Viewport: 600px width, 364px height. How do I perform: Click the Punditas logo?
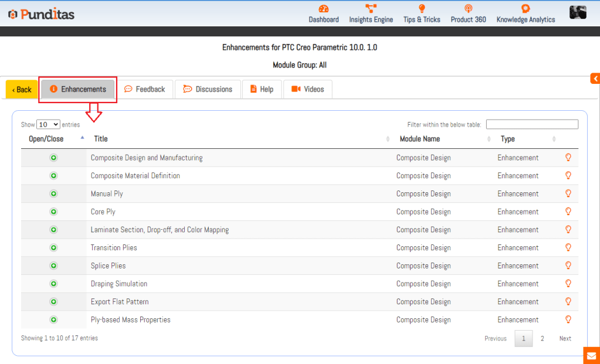click(41, 14)
